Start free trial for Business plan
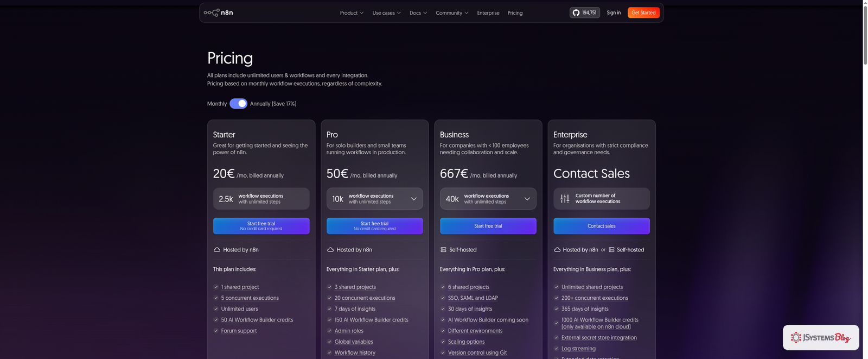The width and height of the screenshot is (868, 359). tap(488, 226)
